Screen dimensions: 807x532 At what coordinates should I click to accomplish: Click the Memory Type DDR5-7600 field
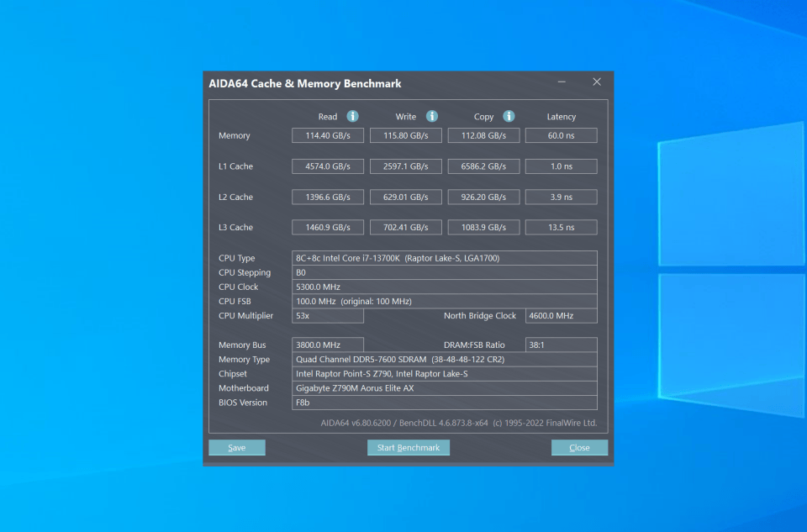(445, 360)
